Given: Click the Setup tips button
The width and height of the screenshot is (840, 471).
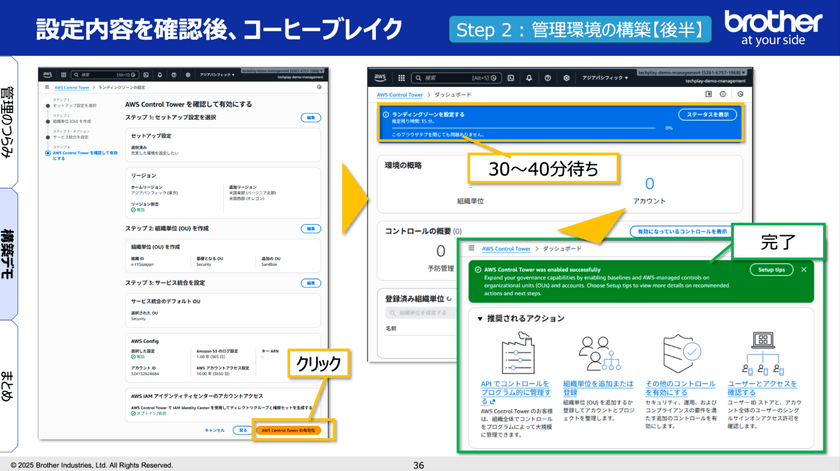Looking at the screenshot, I should pyautogui.click(x=770, y=270).
